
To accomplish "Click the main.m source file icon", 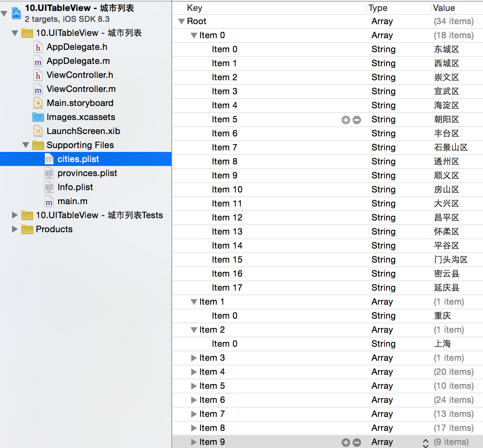I will (49, 201).
